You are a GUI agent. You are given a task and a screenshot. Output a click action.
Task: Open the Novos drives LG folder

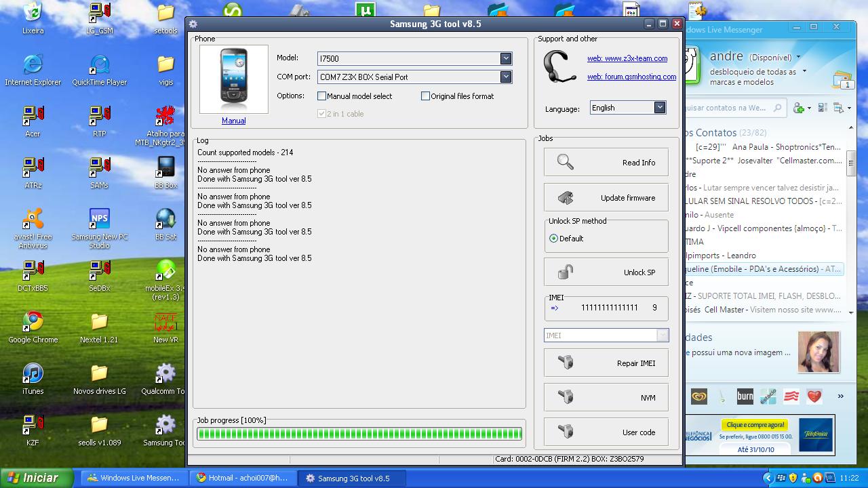(99, 379)
